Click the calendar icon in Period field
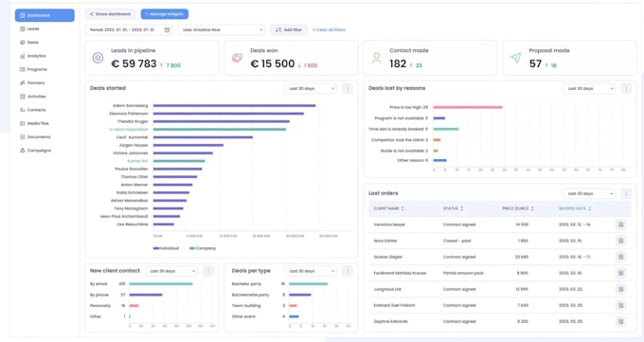The width and height of the screenshot is (644, 342). pos(167,29)
